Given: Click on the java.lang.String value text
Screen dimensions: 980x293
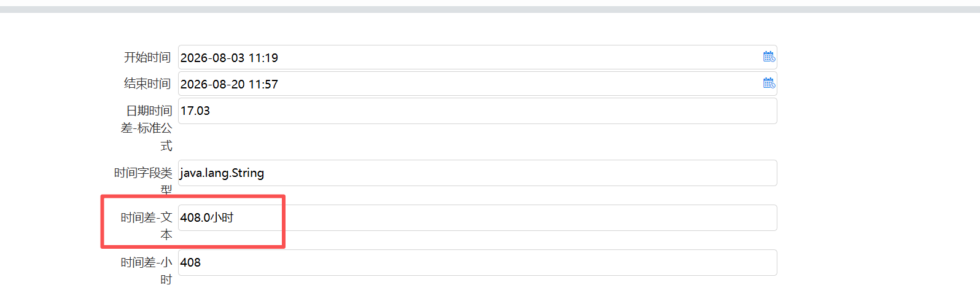Looking at the screenshot, I should click(222, 173).
